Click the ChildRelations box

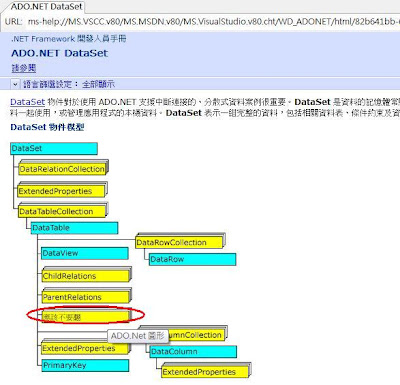click(86, 275)
